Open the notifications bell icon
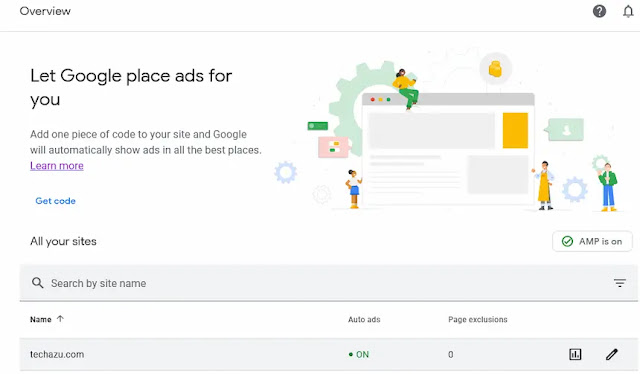 tap(628, 11)
